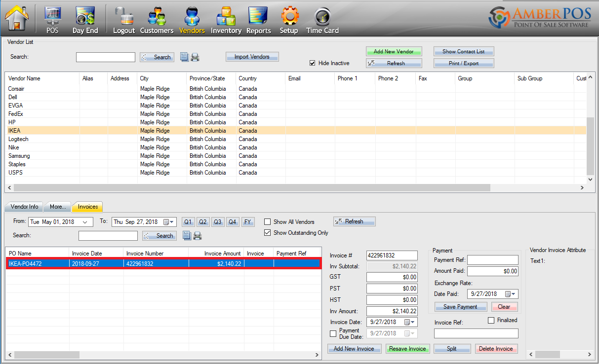Focus the vendor Search text field
Image resolution: width=599 pixels, height=364 pixels.
pyautogui.click(x=106, y=57)
